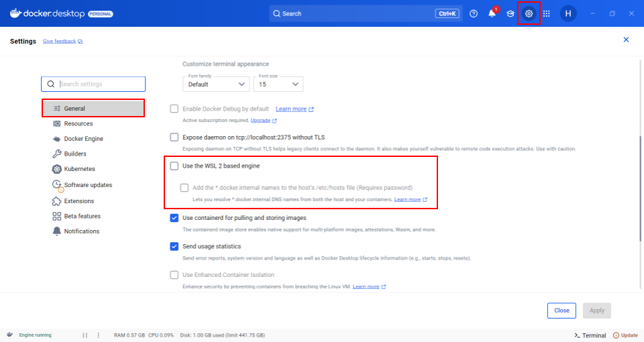Open the Font family dropdown
The image size is (644, 342).
[216, 84]
